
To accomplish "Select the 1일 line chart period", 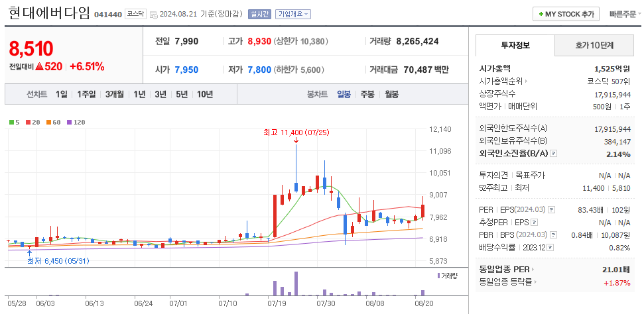I will pos(62,95).
